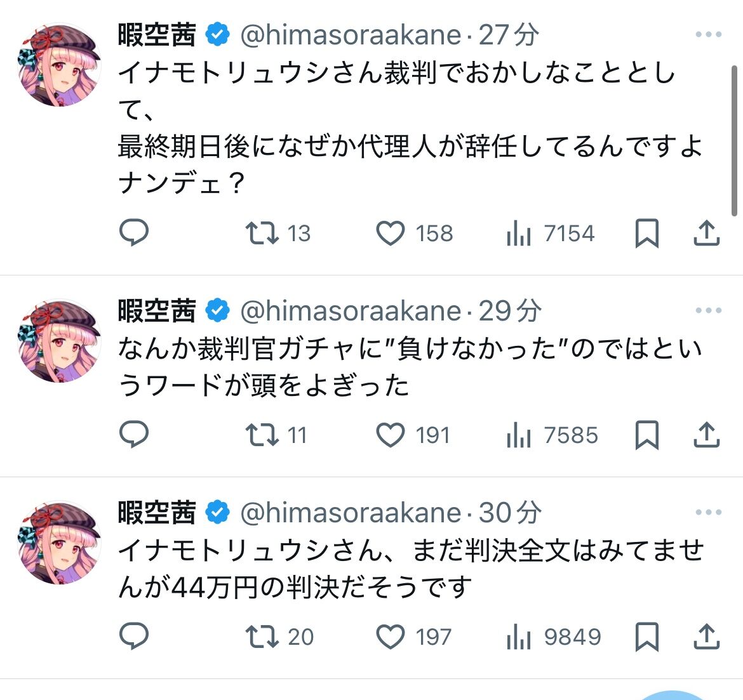
Task: Share the 29分 post
Action: tap(706, 435)
